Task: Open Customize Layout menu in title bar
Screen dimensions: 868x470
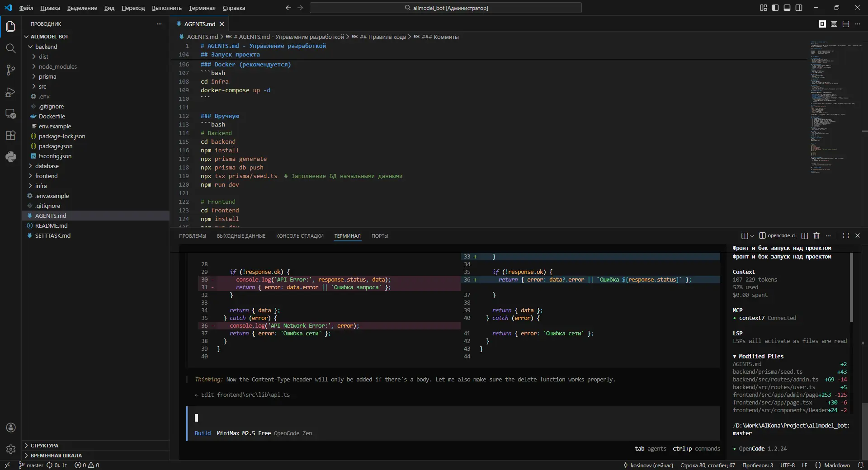Action: [764, 8]
